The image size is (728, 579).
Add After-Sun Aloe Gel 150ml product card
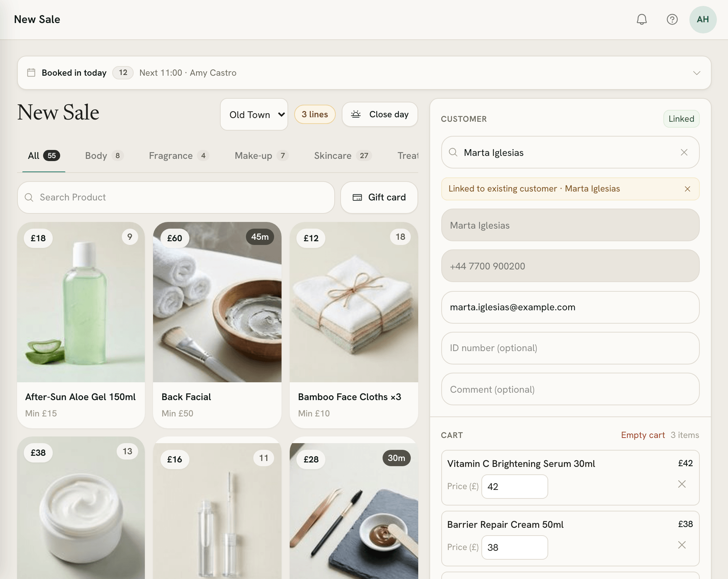point(81,325)
